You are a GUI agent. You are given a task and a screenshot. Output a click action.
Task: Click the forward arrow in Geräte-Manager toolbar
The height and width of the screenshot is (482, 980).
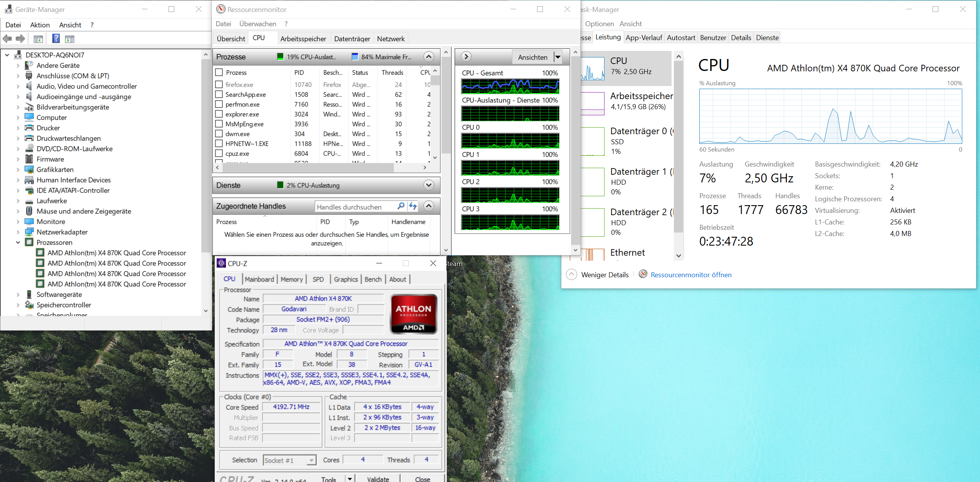pyautogui.click(x=20, y=39)
